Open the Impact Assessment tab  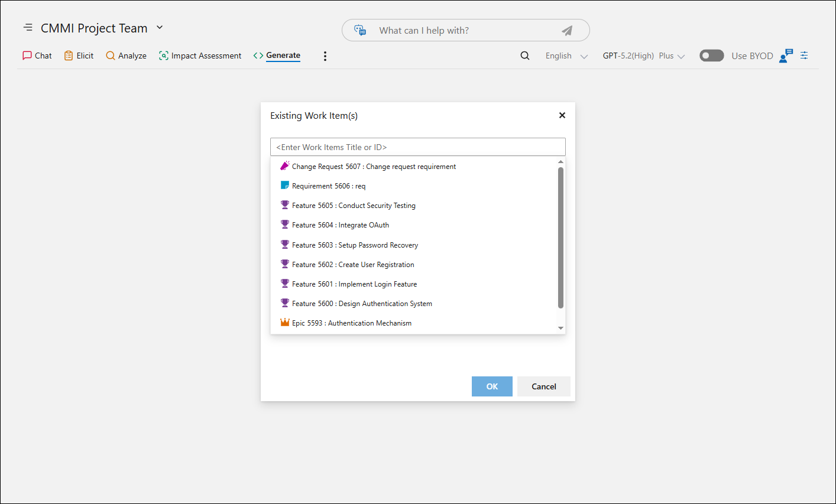point(200,56)
